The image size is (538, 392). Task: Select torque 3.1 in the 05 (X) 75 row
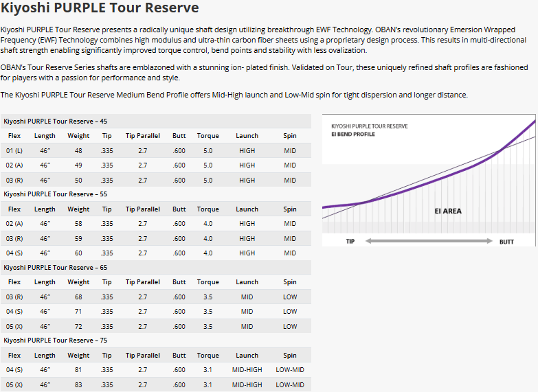(208, 385)
